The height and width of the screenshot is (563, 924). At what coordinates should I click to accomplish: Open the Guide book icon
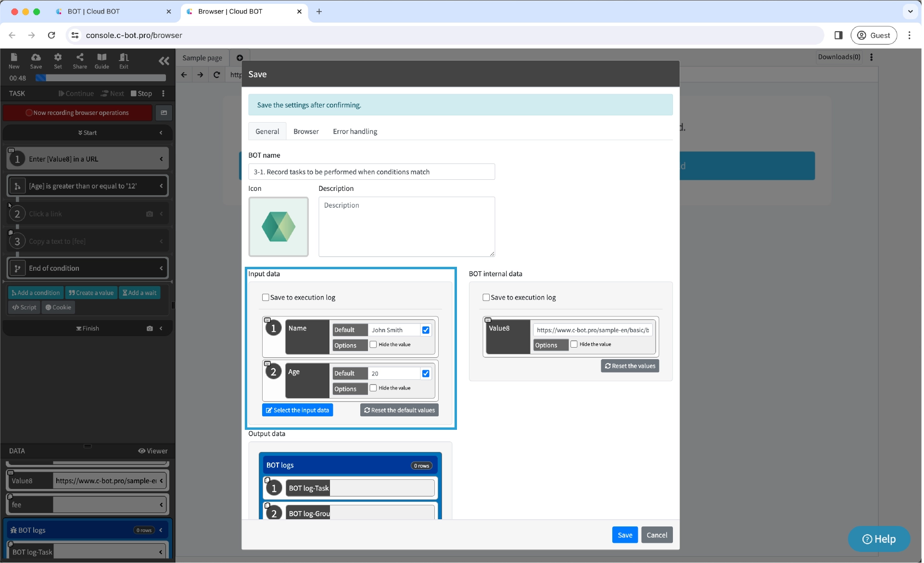click(101, 61)
